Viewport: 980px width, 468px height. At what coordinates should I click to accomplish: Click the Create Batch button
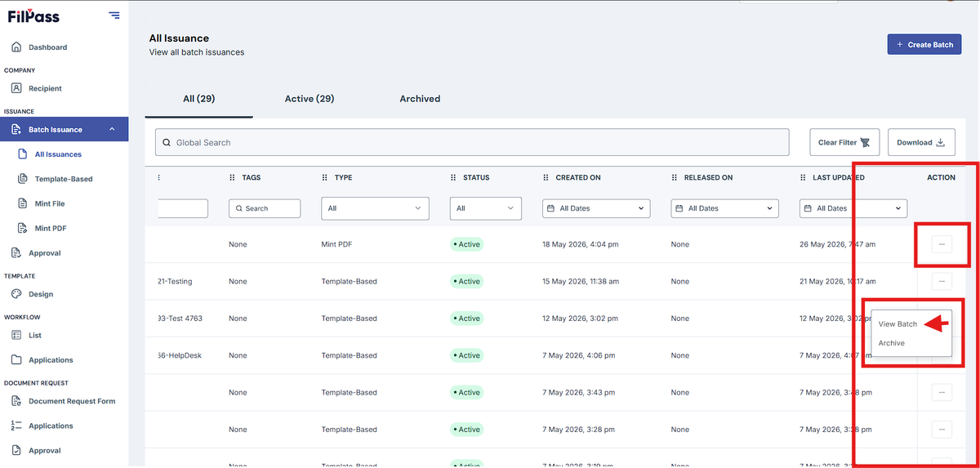tap(924, 44)
